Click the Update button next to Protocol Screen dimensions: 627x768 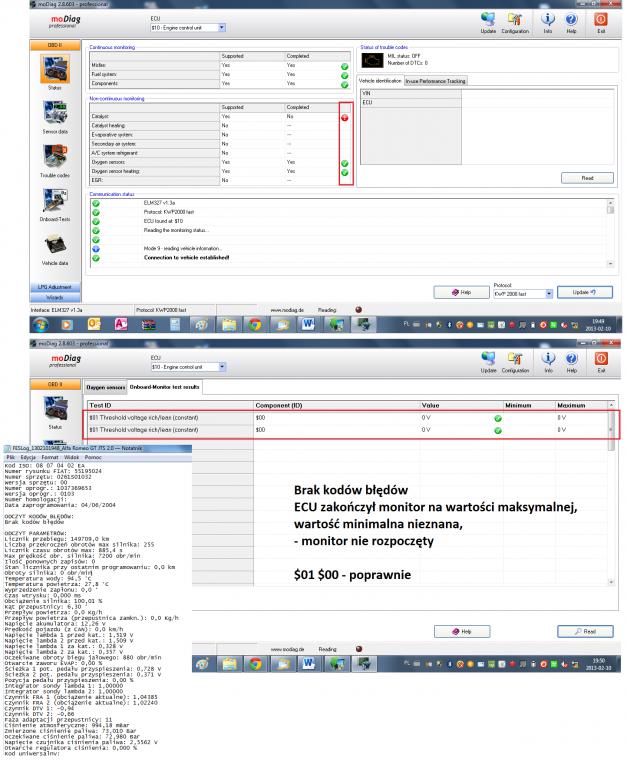tap(584, 292)
